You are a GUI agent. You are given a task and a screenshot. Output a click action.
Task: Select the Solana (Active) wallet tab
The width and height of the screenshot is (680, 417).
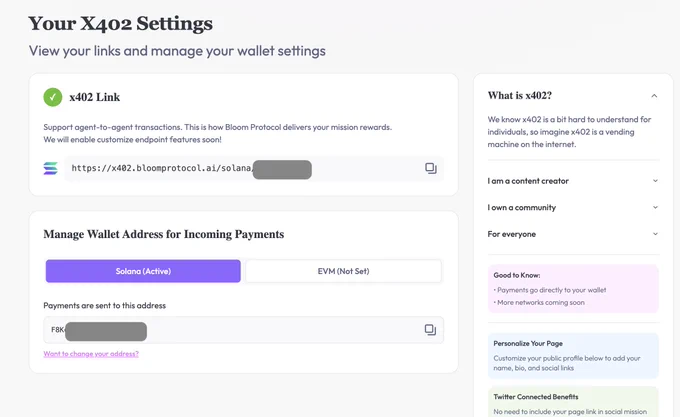pos(143,271)
